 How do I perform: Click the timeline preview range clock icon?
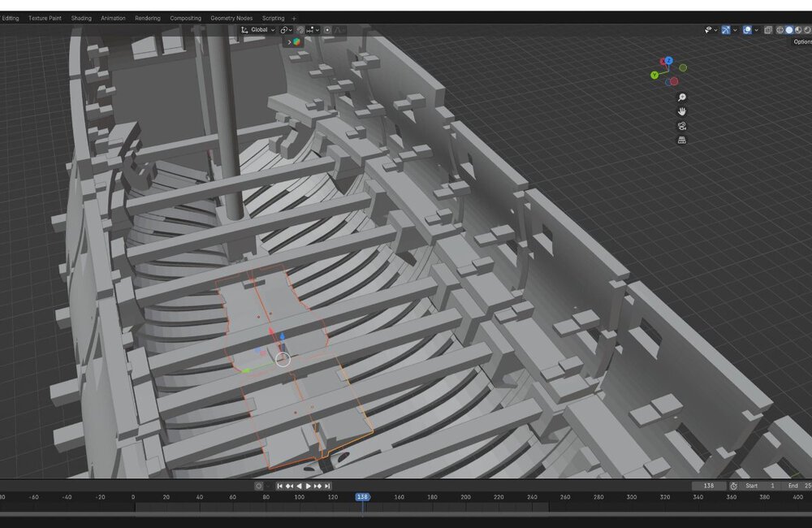(x=734, y=486)
